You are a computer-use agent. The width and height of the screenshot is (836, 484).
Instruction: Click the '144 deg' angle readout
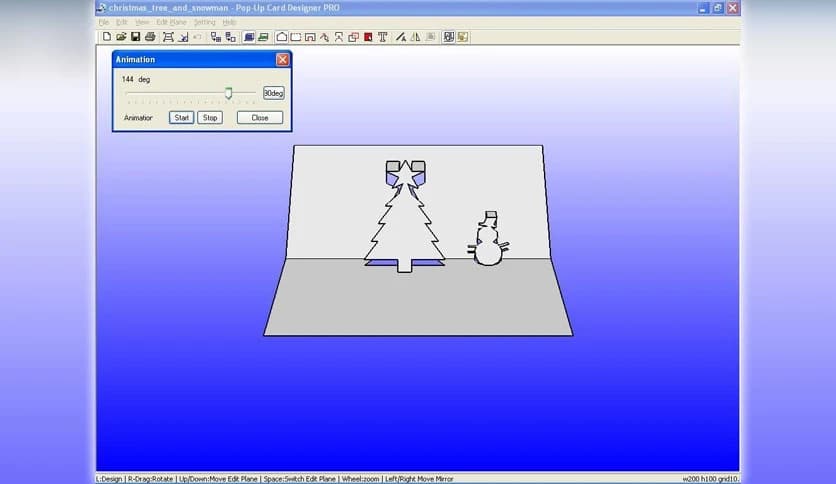click(136, 79)
